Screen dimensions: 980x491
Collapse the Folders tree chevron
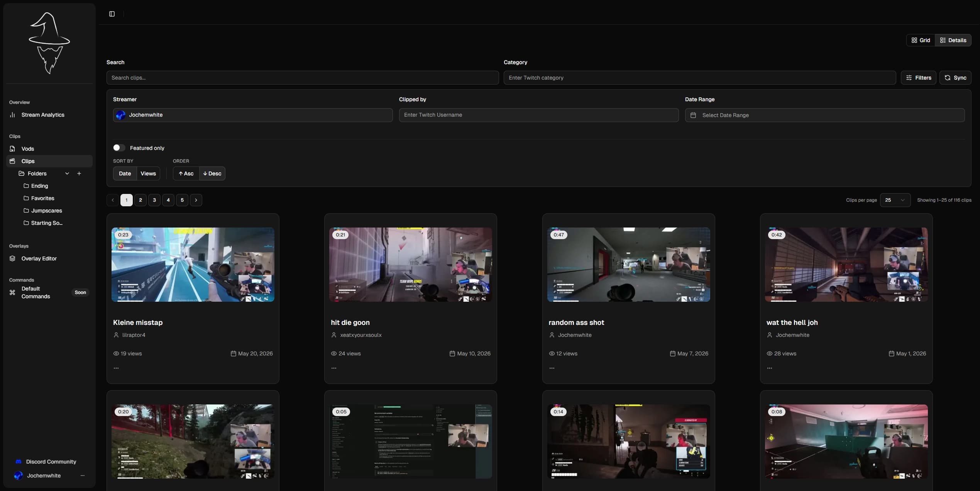[67, 173]
